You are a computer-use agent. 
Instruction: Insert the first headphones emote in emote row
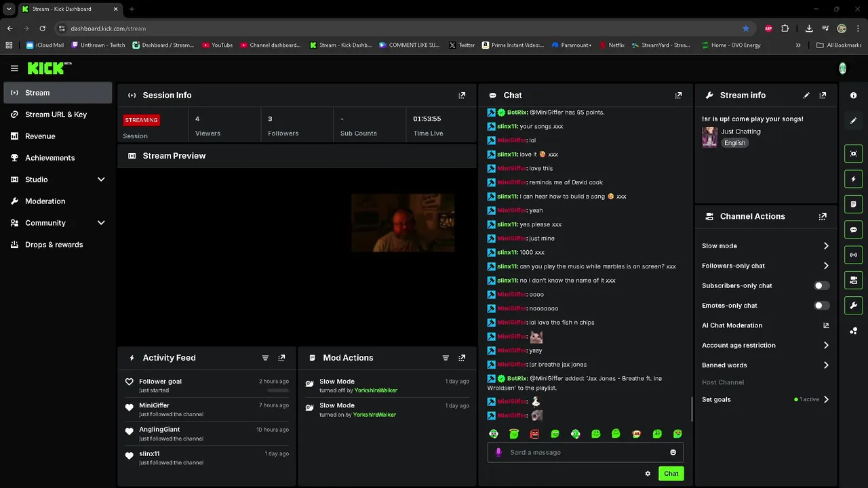coord(494,434)
